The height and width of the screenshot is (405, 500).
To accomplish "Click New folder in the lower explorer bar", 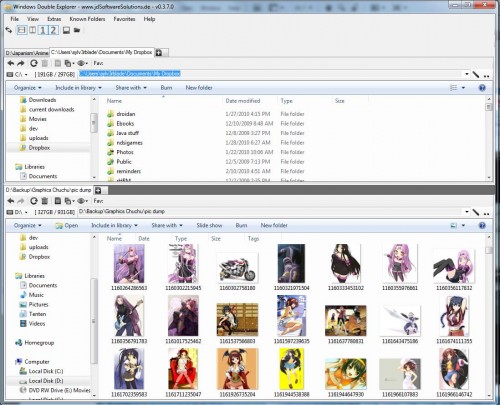I will tap(274, 225).
